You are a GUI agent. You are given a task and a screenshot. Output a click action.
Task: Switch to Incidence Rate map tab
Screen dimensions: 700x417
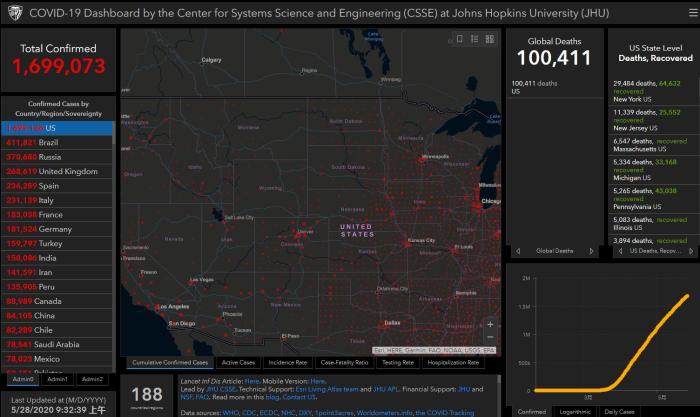288,363
